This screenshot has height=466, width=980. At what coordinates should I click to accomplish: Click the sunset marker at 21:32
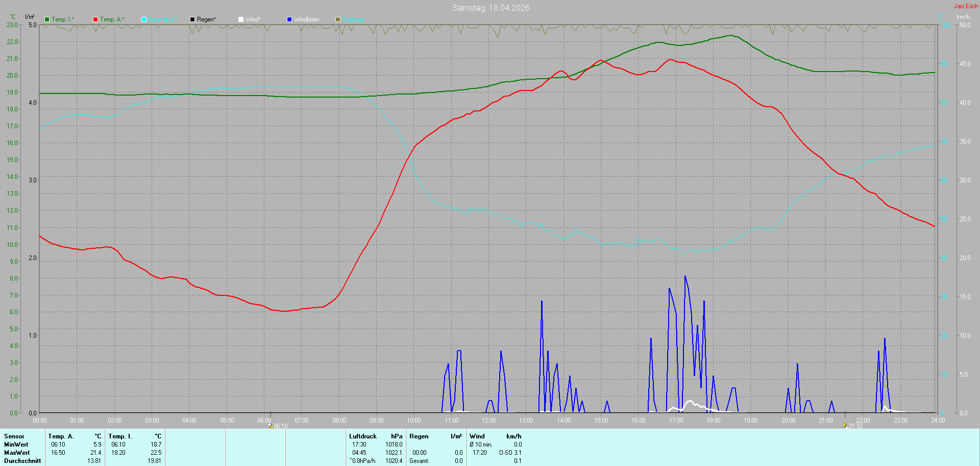click(x=845, y=425)
